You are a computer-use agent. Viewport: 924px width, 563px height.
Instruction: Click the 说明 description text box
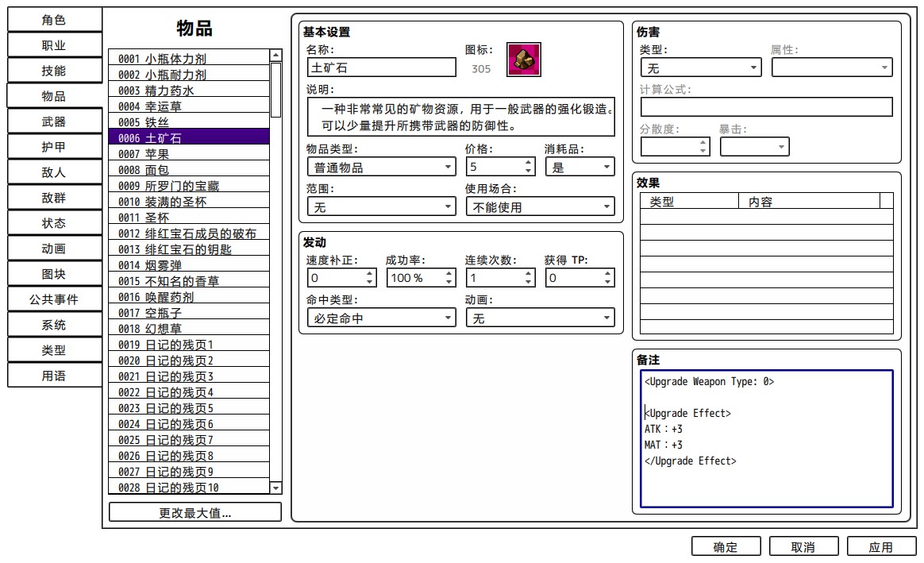click(x=461, y=117)
